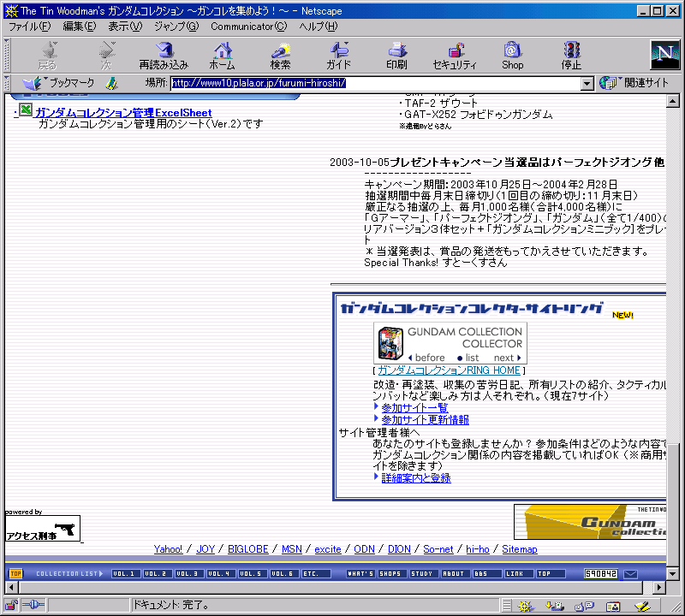Click the location page-proxy icon
Image resolution: width=685 pixels, height=616 pixels.
point(112,83)
